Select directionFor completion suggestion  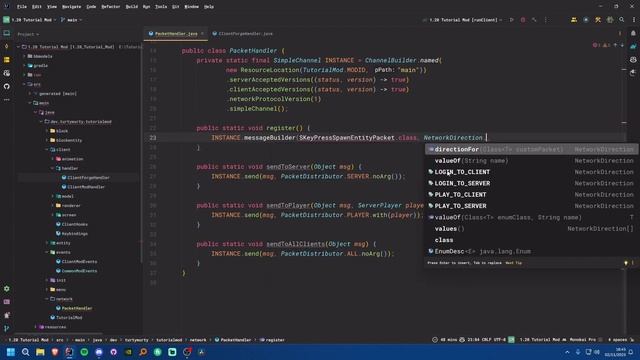tap(531, 149)
